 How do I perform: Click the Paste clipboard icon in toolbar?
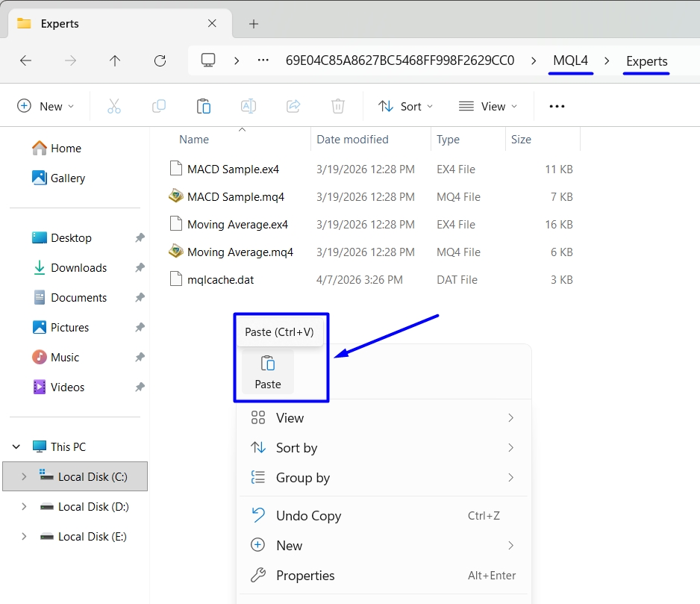coord(204,106)
